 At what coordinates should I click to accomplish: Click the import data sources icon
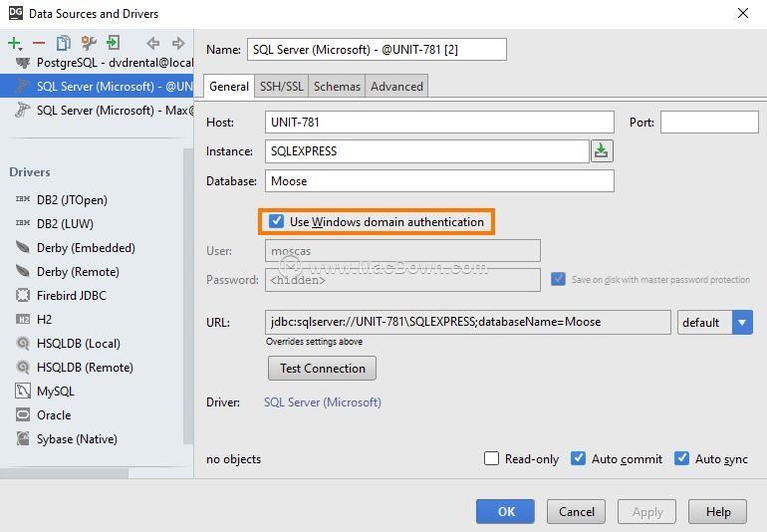coord(113,43)
